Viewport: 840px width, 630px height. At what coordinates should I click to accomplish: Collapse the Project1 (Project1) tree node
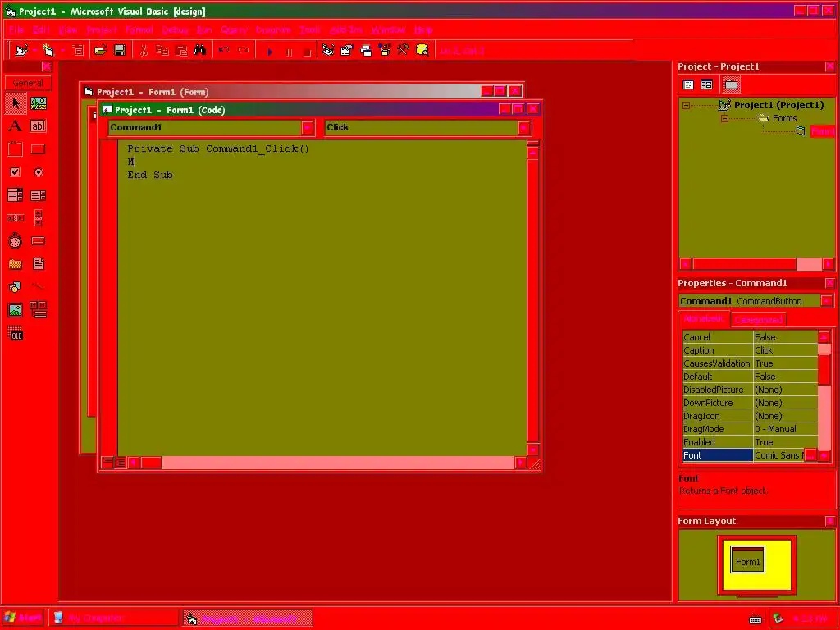tap(687, 106)
